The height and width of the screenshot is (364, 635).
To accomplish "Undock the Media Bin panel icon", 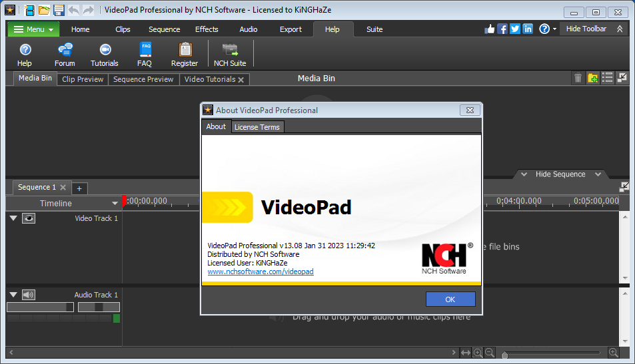I will click(x=622, y=78).
